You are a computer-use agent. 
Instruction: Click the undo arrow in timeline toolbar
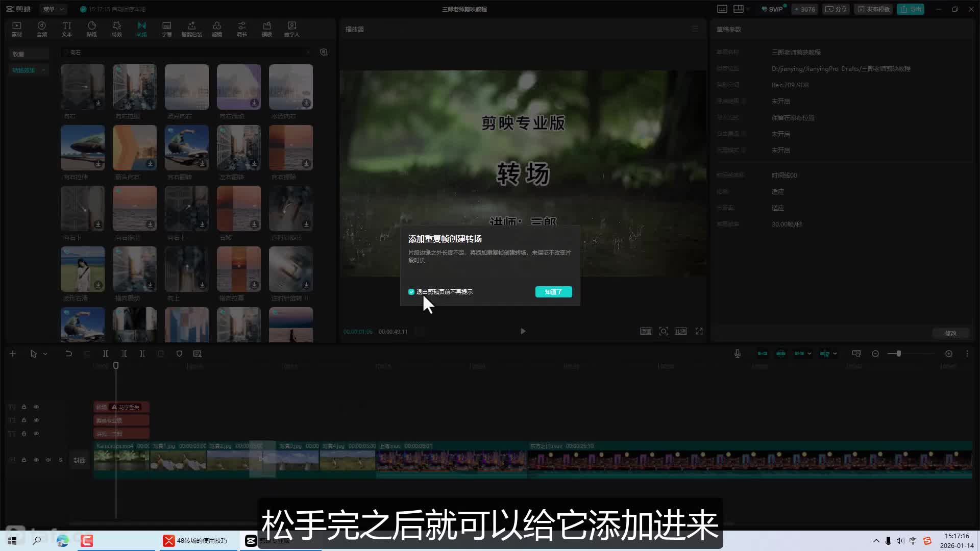[68, 354]
